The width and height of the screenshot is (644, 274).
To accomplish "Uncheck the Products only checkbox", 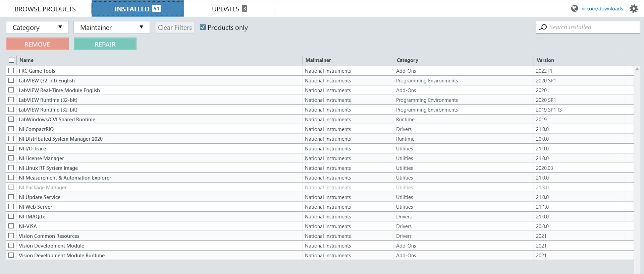I will 203,27.
